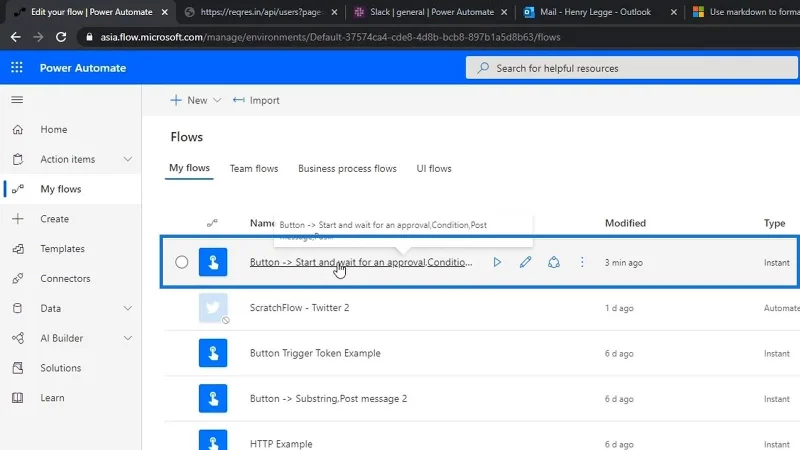The height and width of the screenshot is (450, 800).
Task: Close the Edit your flow tab
Action: coord(164,12)
